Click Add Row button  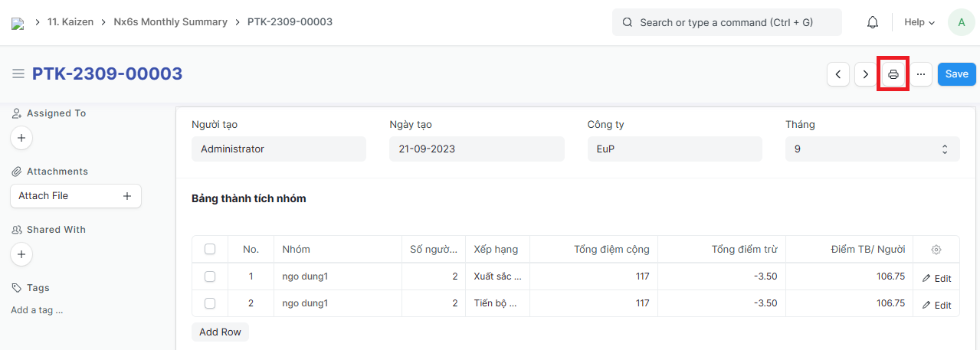click(x=220, y=332)
